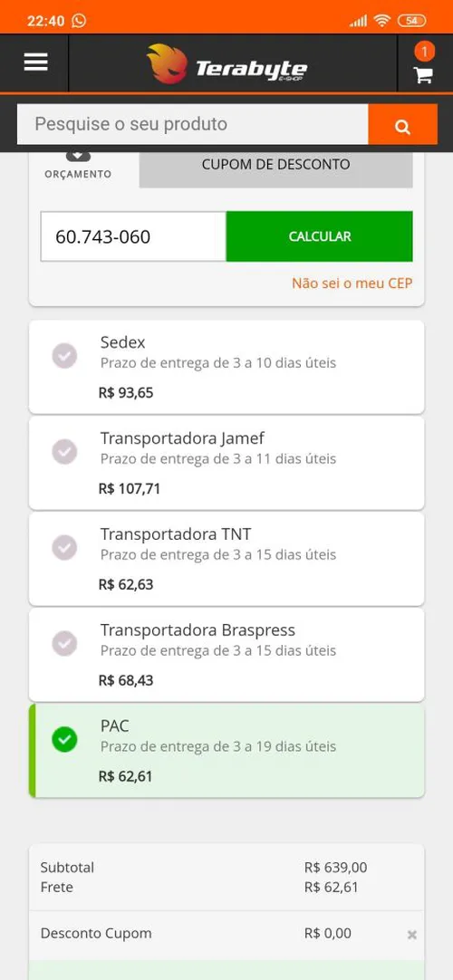453x980 pixels.
Task: Select Transportadora TNT shipping option
Action: [x=226, y=559]
